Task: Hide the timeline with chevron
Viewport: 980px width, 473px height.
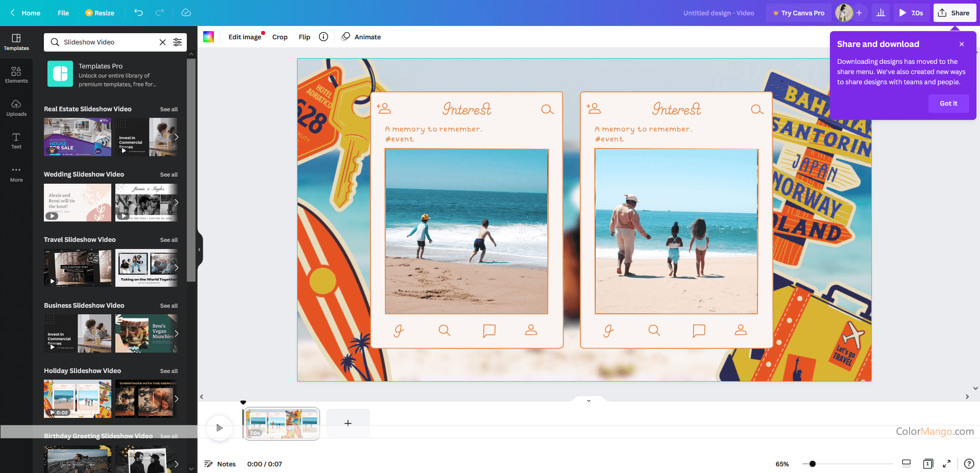Action: (589, 401)
